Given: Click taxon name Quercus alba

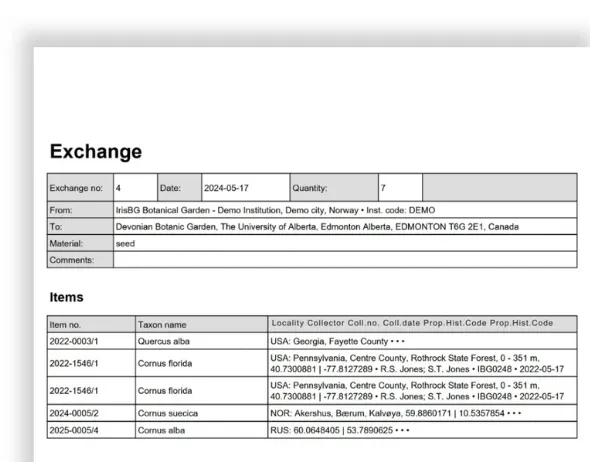Looking at the screenshot, I should click(164, 341).
